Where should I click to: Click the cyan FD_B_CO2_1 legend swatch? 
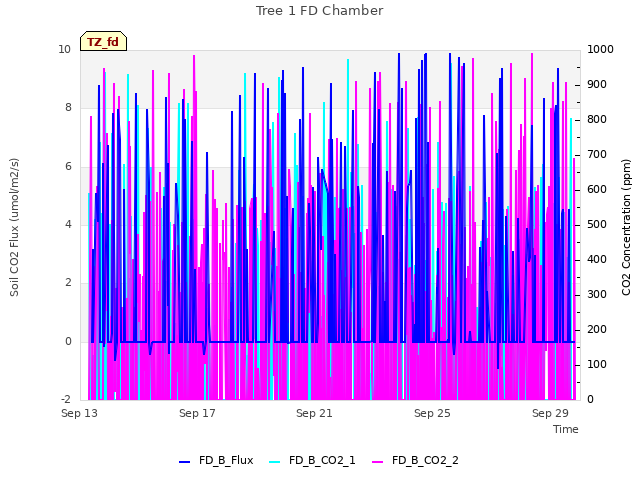click(x=275, y=462)
